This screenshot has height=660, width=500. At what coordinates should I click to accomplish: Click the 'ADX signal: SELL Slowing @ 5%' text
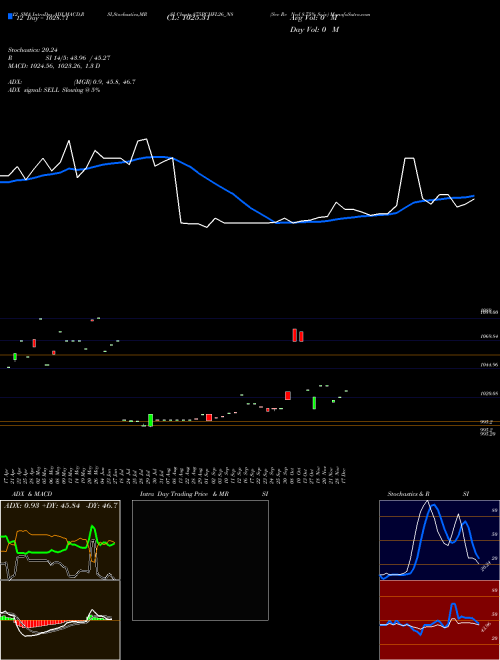pyautogui.click(x=54, y=90)
